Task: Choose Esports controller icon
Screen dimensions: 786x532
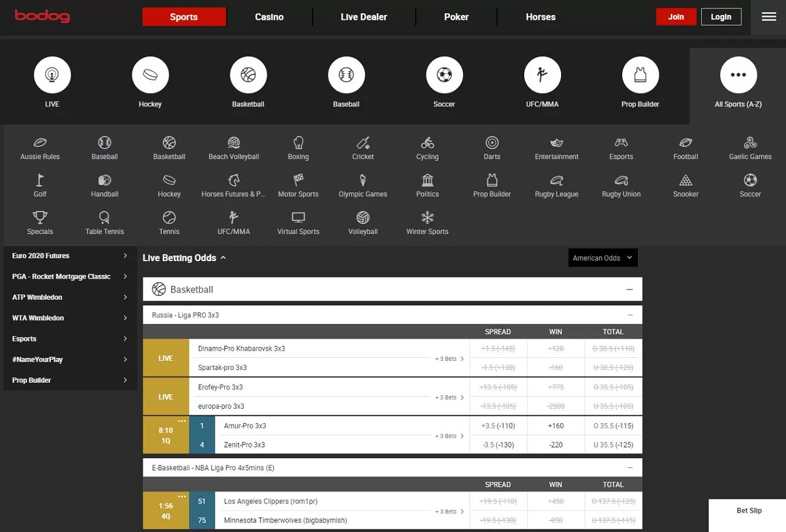Action: (x=621, y=143)
